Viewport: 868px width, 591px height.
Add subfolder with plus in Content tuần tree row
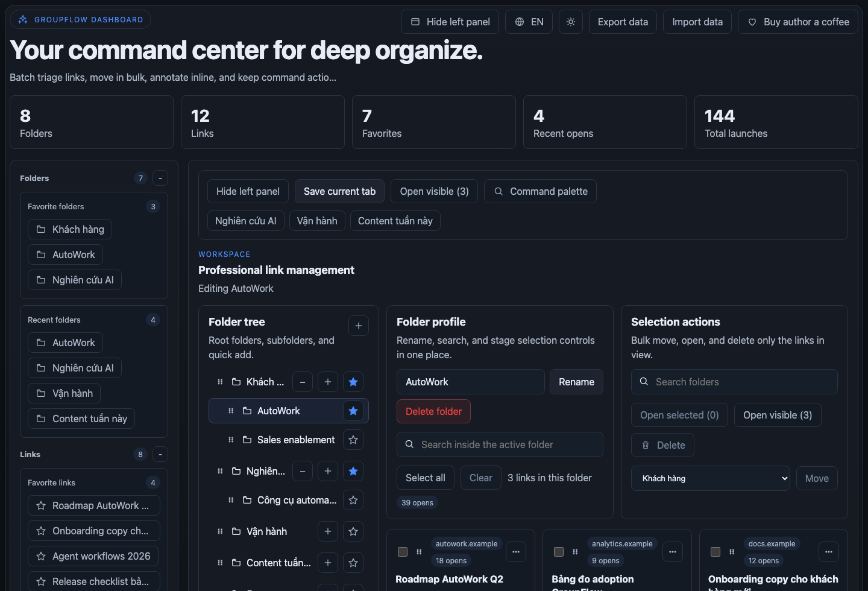pyautogui.click(x=328, y=563)
